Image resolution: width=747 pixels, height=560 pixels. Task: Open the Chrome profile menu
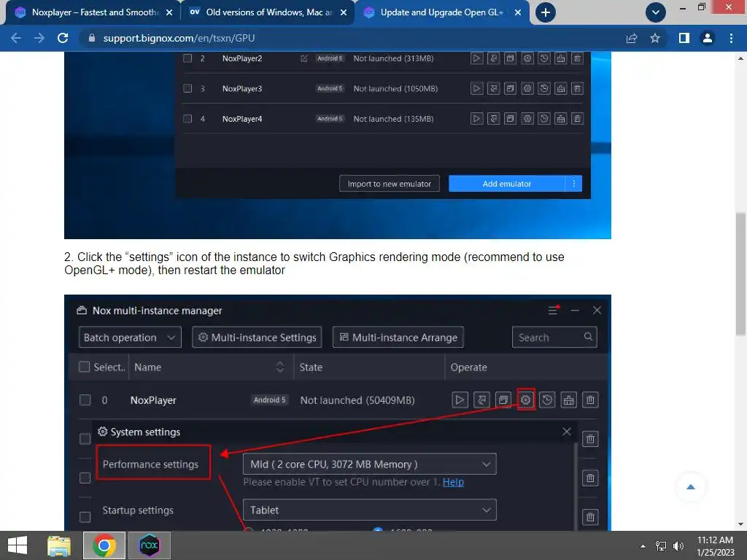[x=708, y=38]
